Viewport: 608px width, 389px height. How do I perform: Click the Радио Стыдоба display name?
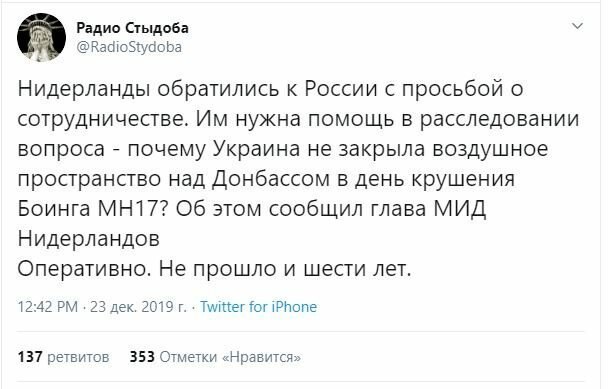(132, 28)
